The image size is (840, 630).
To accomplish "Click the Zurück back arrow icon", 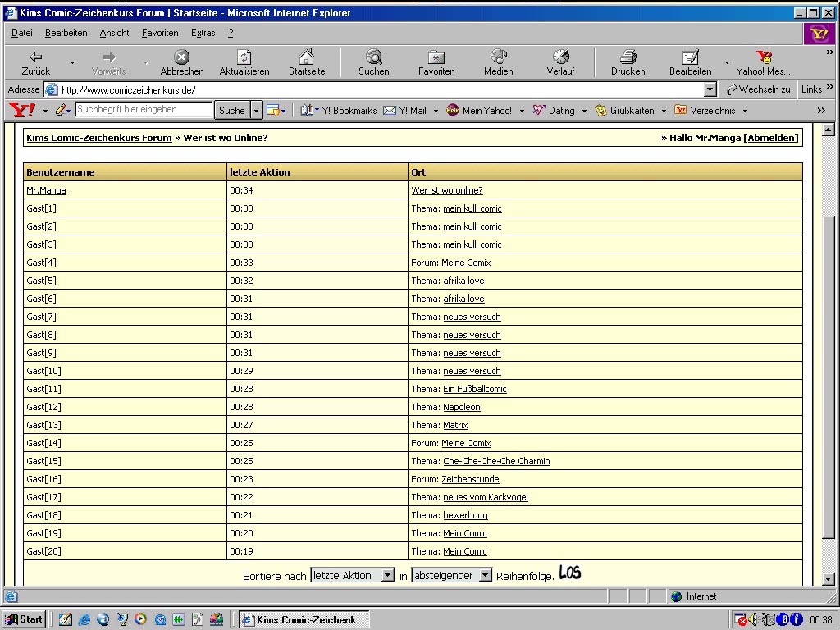I will (36, 57).
